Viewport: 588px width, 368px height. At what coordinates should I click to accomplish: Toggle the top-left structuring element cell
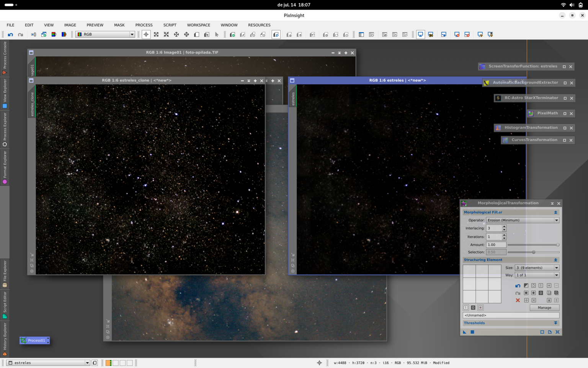[x=469, y=271]
